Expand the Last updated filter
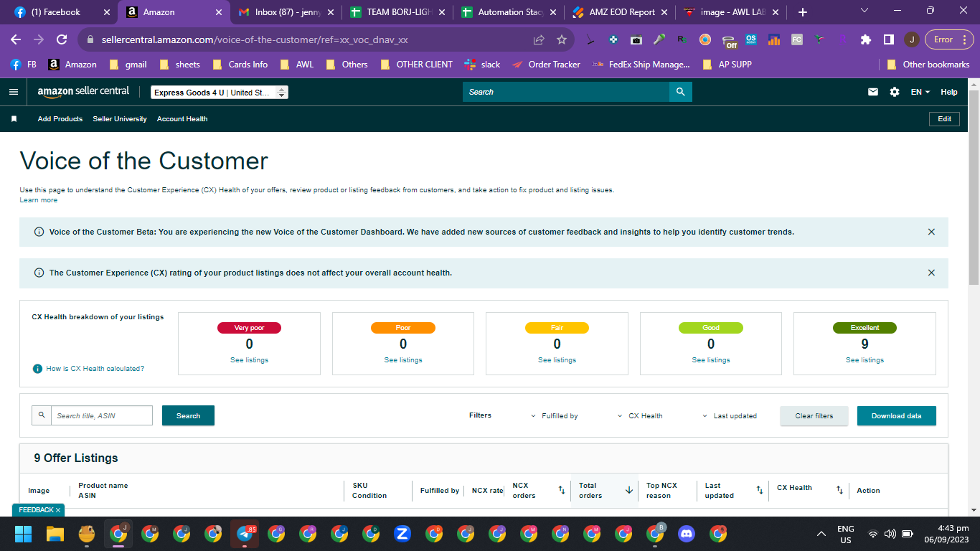 pyautogui.click(x=729, y=416)
